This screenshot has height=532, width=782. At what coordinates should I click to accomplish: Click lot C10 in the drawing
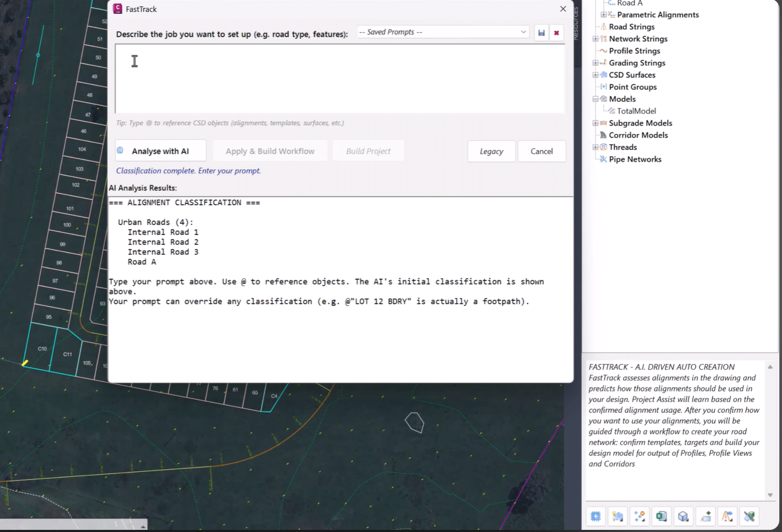42,349
